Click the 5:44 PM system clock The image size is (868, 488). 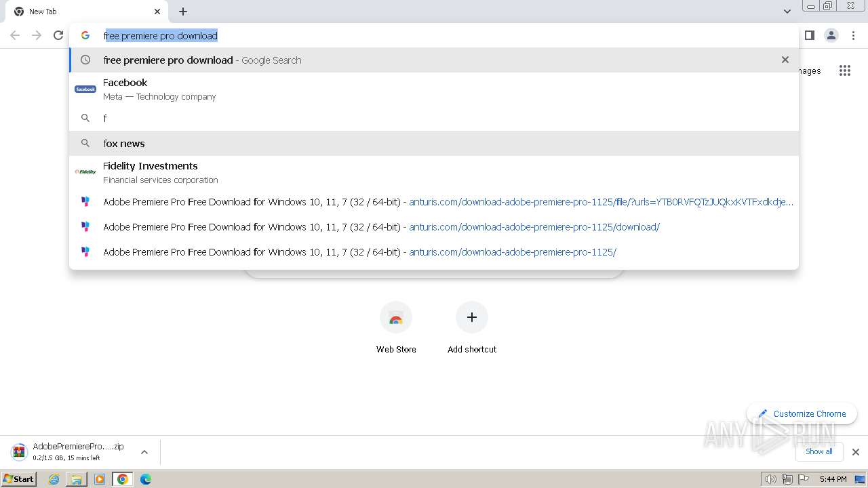click(x=833, y=479)
